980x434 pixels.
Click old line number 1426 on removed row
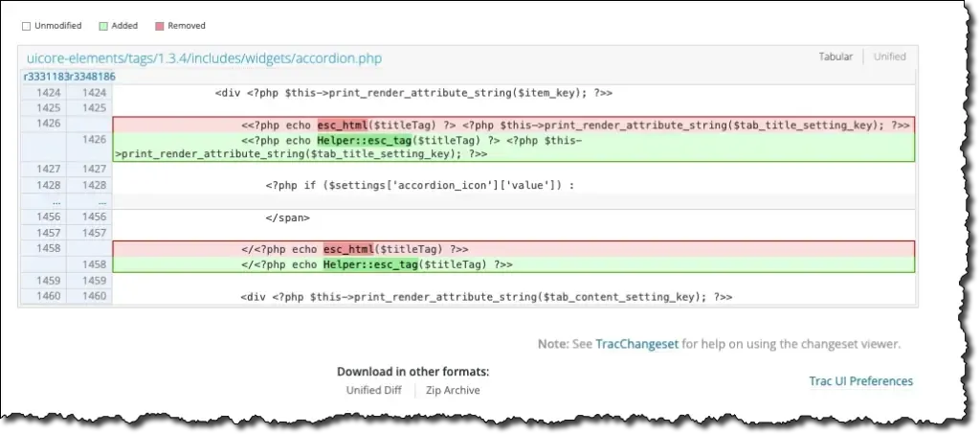[x=49, y=124]
